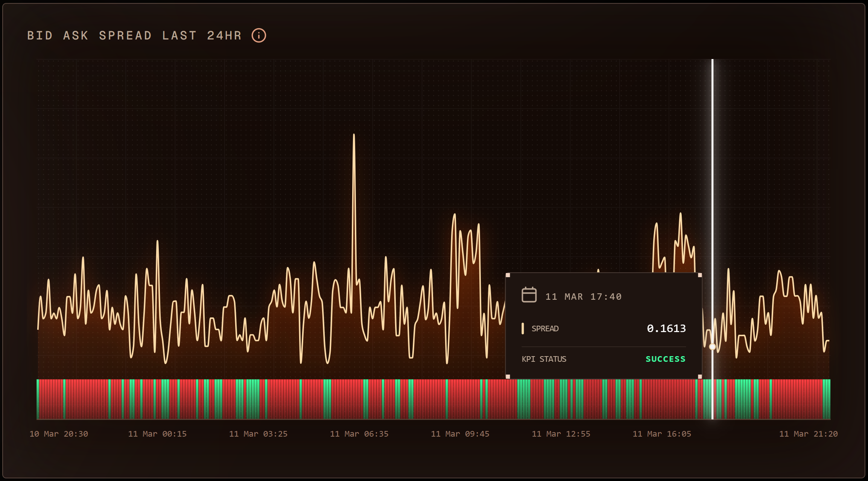Viewport: 868px width, 481px height.
Task: Click the 11 Mar 16:05 axis label
Action: (x=661, y=434)
